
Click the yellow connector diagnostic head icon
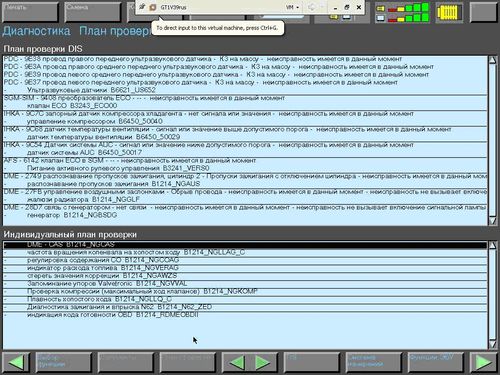tap(449, 13)
